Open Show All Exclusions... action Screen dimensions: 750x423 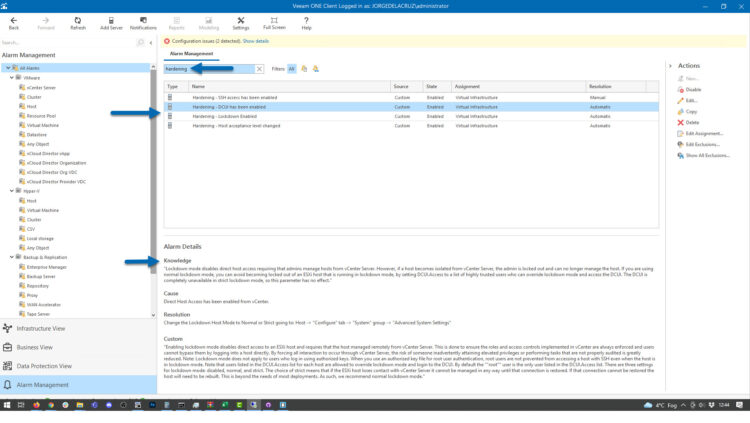pyautogui.click(x=704, y=156)
